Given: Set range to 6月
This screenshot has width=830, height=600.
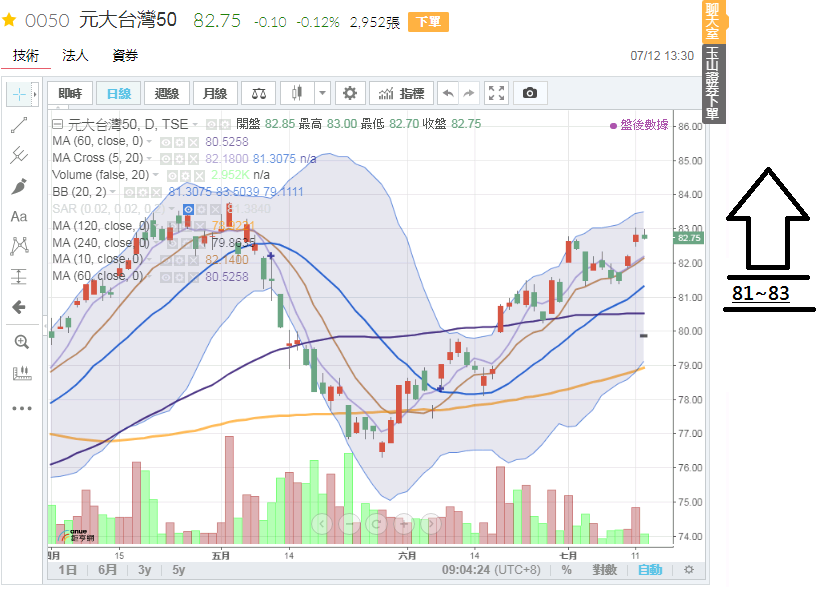Looking at the screenshot, I should [107, 570].
